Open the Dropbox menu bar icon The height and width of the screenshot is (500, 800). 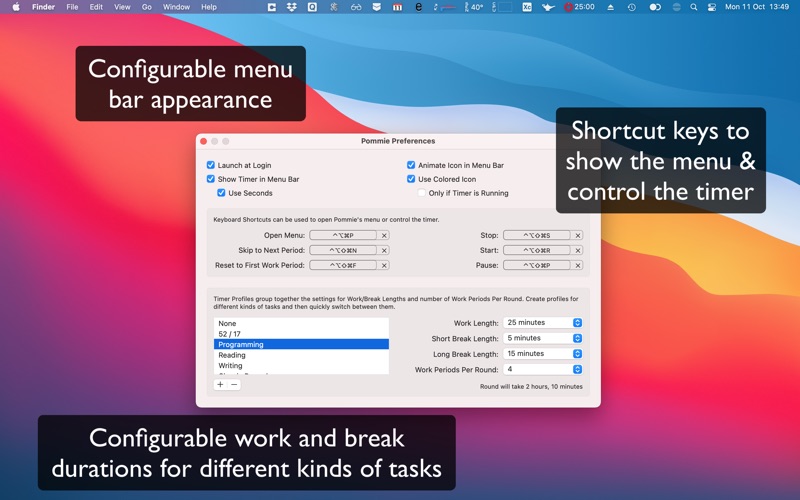click(x=292, y=7)
